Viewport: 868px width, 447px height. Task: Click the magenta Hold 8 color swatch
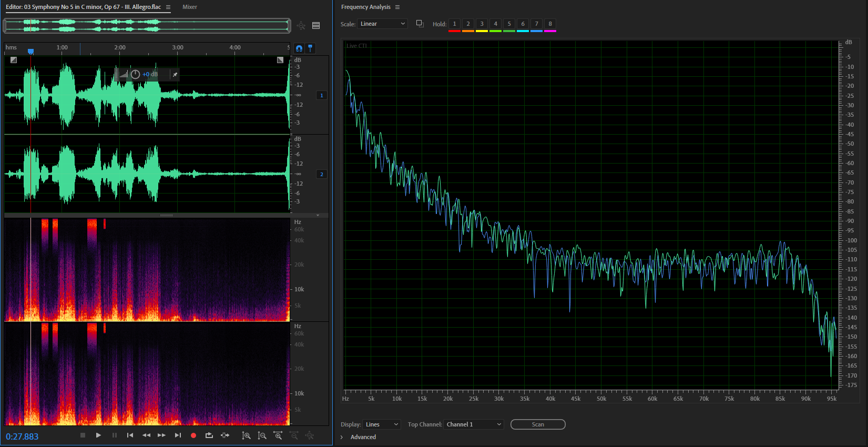[x=550, y=31]
